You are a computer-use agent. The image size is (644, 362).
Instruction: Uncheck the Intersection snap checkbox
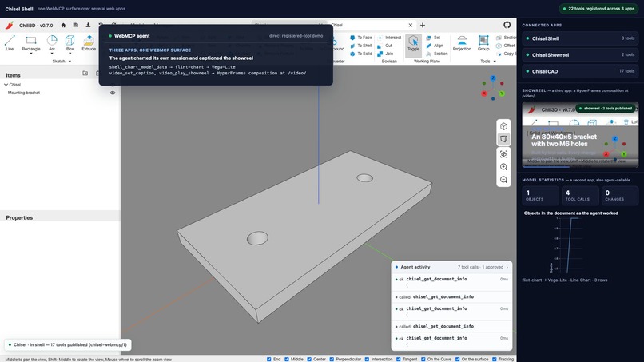point(368,359)
